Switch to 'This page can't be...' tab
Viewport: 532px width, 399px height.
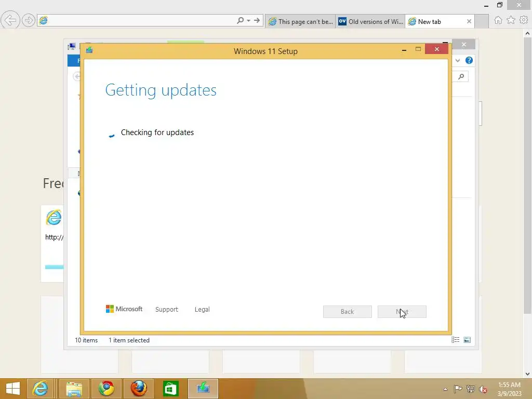[x=300, y=21]
